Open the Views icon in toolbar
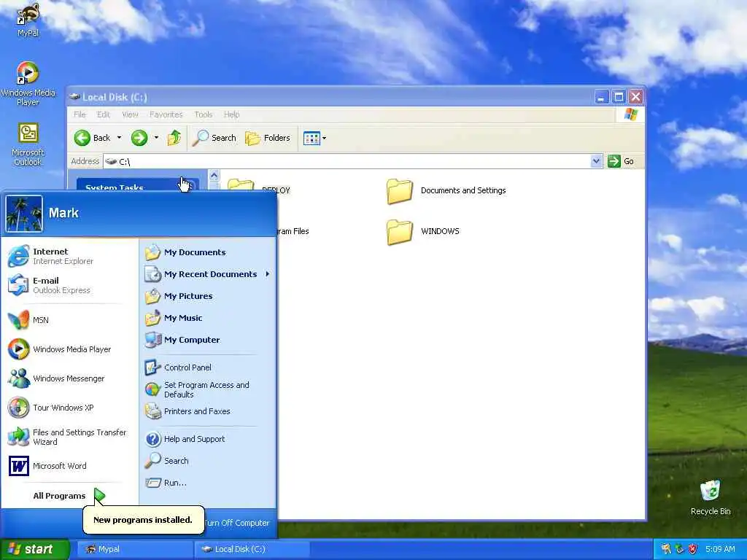Viewport: 747px width, 560px height. click(311, 138)
